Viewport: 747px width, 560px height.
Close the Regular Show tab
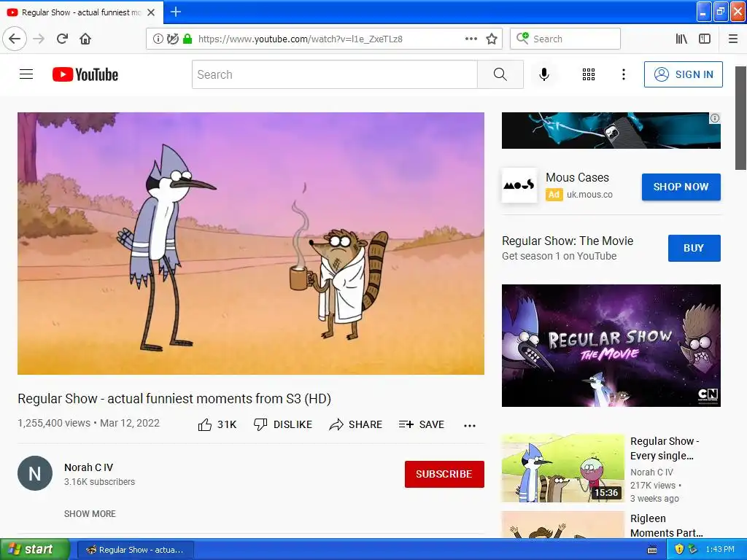pyautogui.click(x=151, y=12)
